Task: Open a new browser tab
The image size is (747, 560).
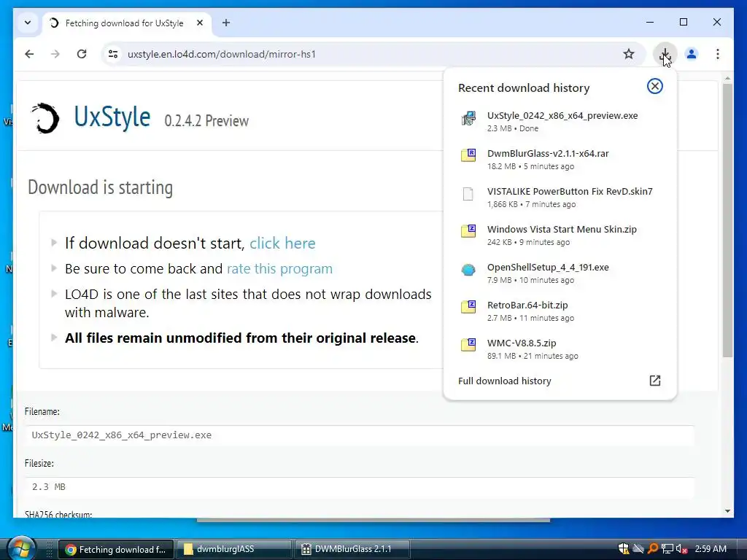Action: tap(226, 23)
